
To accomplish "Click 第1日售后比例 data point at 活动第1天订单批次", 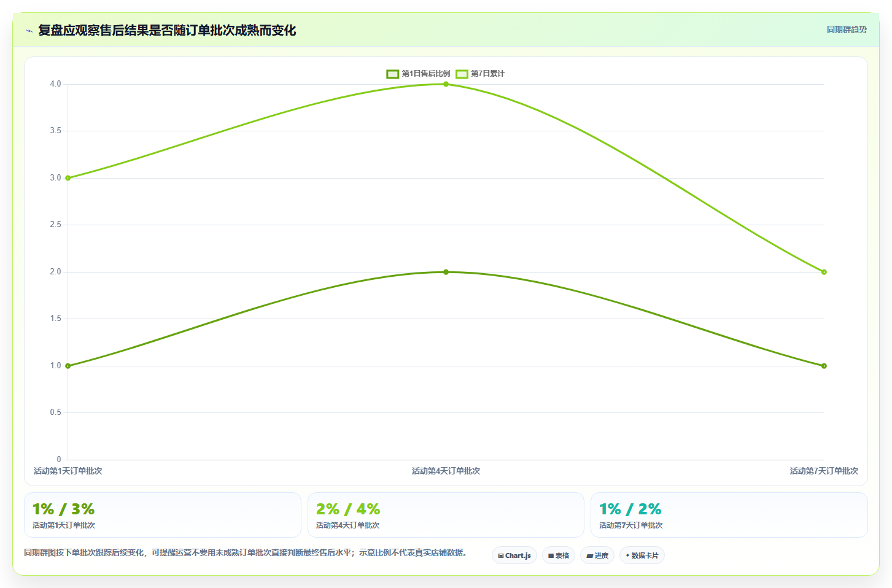I will (68, 366).
